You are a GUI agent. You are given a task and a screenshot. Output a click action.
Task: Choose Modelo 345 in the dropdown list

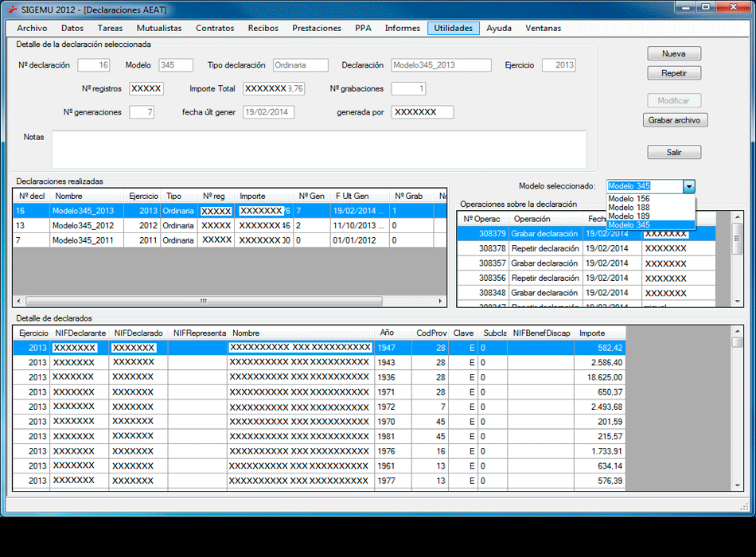(x=650, y=224)
